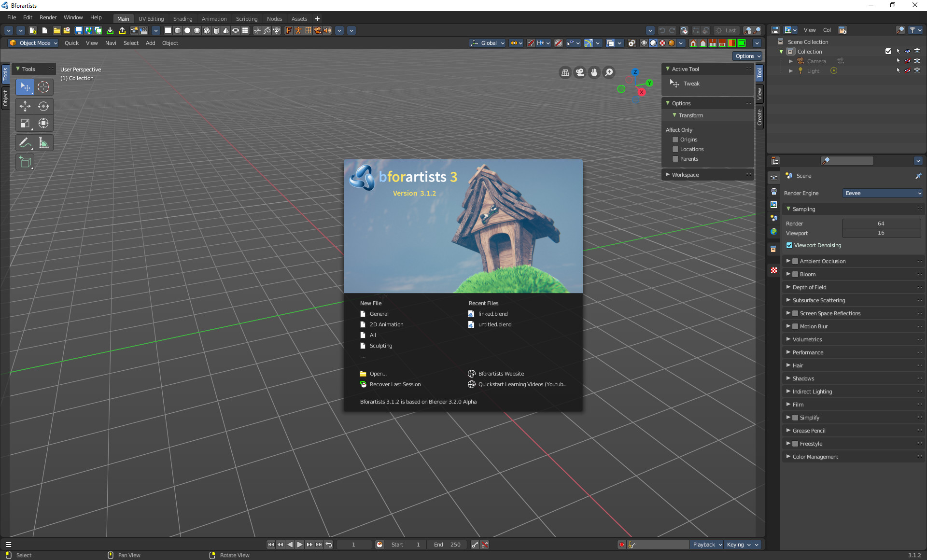
Task: Click the Render samples value field
Action: tap(881, 224)
